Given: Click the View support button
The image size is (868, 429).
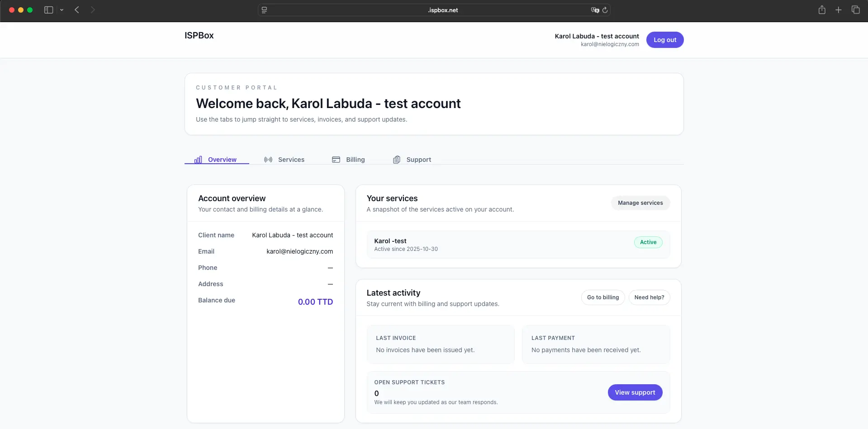Looking at the screenshot, I should pyautogui.click(x=635, y=392).
